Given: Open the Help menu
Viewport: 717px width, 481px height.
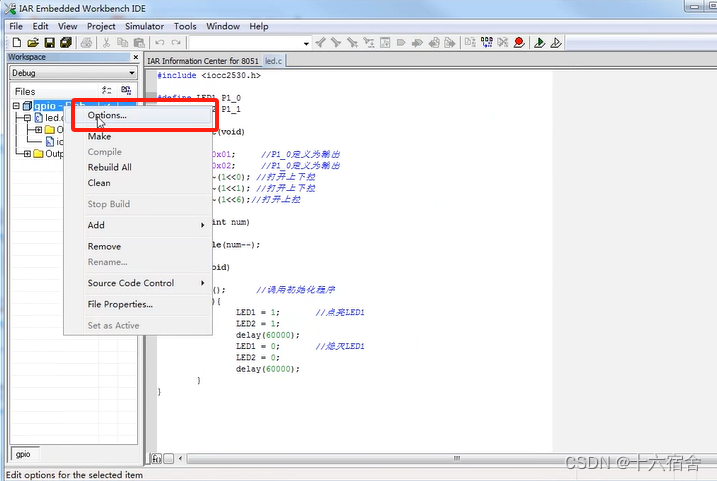Looking at the screenshot, I should [259, 26].
